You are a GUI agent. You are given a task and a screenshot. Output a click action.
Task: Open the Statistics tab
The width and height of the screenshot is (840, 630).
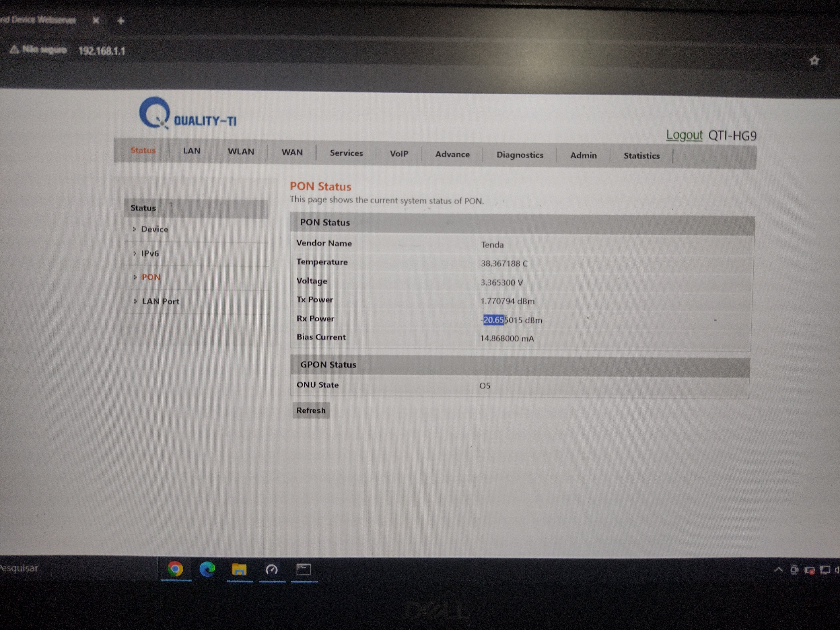(x=641, y=156)
